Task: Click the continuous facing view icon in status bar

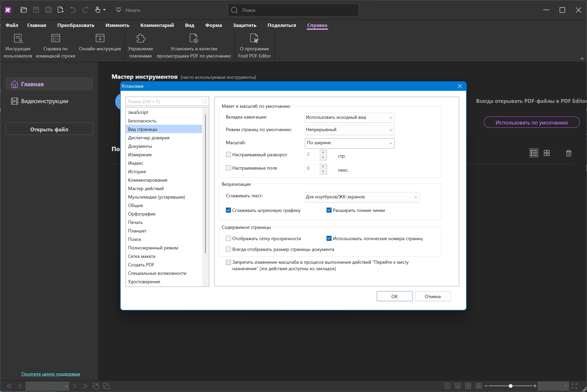Action: click(x=479, y=386)
